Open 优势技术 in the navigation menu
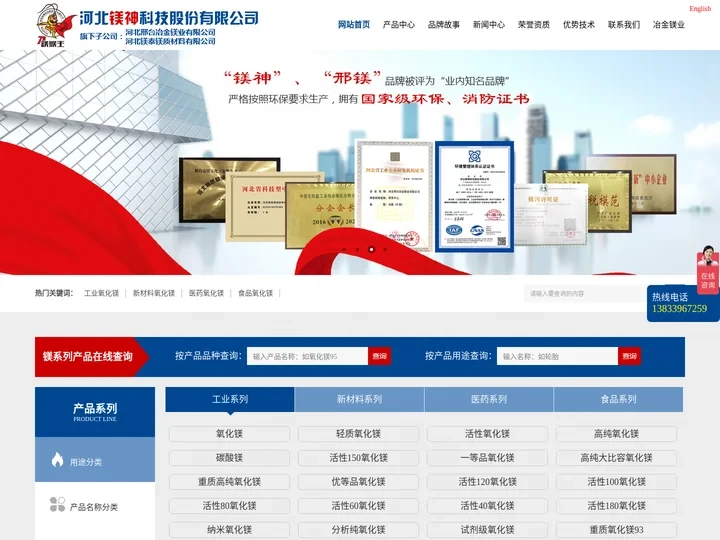720x540 pixels. coord(579,24)
